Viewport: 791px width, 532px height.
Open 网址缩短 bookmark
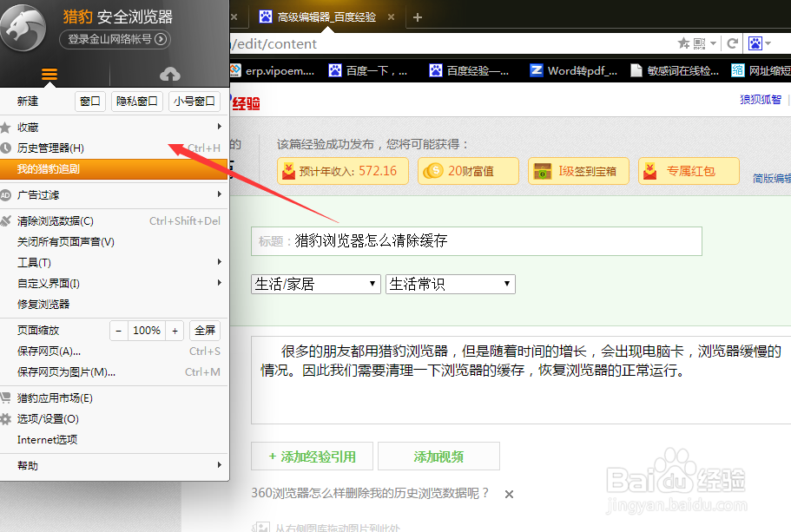761,70
